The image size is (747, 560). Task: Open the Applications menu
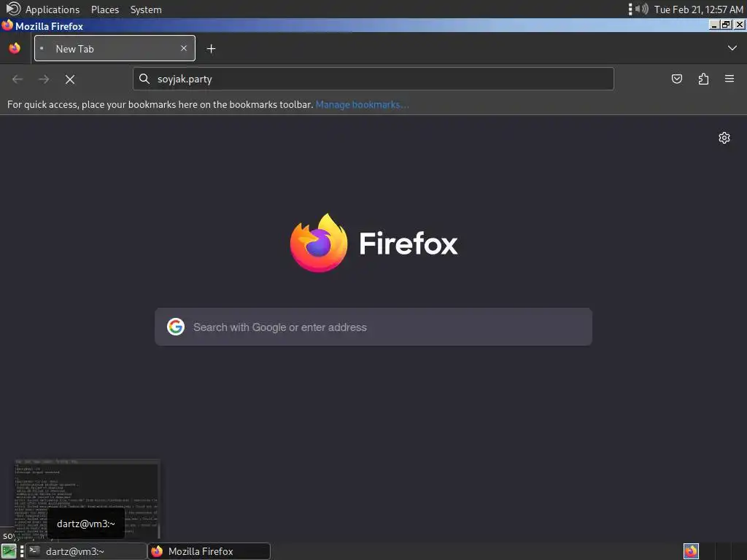tap(53, 9)
